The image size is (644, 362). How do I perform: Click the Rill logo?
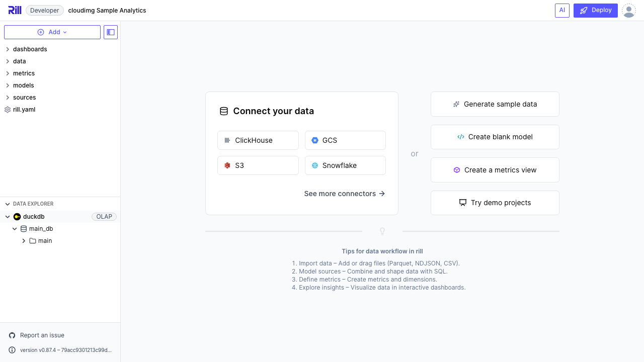(15, 10)
